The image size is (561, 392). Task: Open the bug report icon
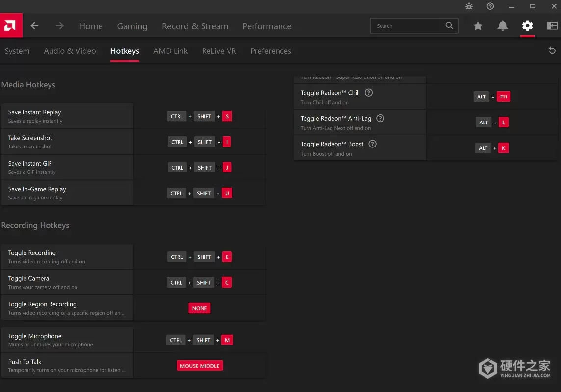pyautogui.click(x=469, y=6)
